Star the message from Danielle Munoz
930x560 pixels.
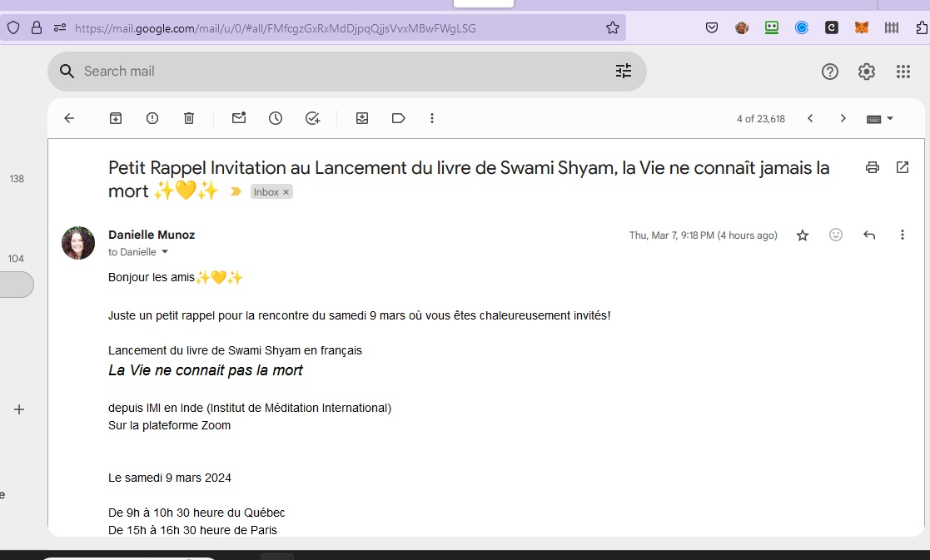(803, 235)
